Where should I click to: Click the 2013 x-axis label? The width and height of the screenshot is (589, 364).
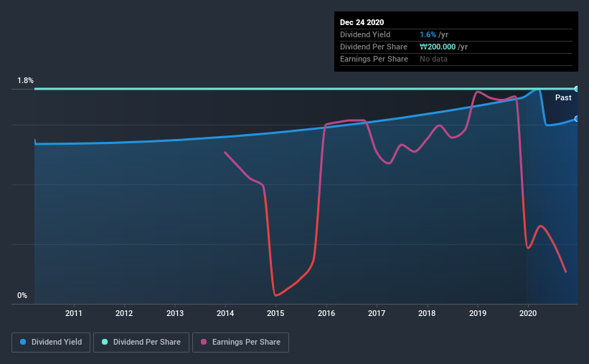point(175,313)
